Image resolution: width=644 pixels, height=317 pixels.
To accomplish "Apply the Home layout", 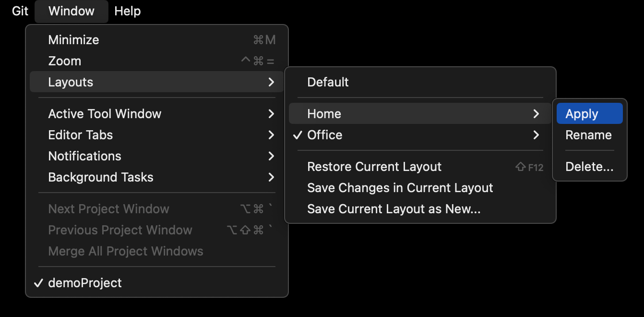I will [x=583, y=113].
